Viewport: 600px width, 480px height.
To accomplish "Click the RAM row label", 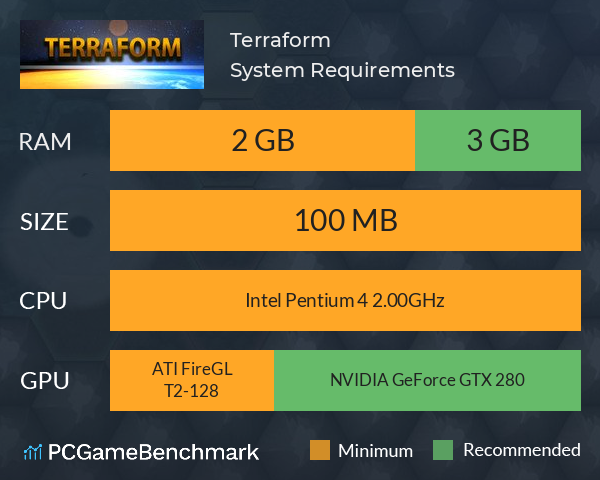I will (x=45, y=142).
